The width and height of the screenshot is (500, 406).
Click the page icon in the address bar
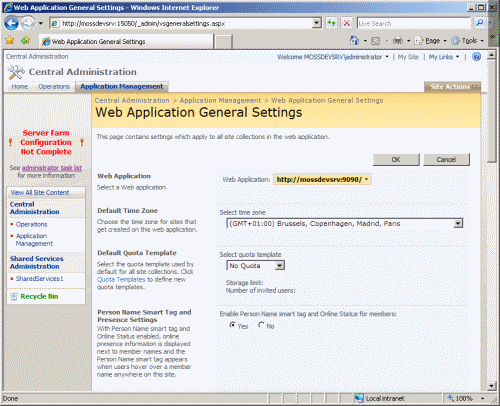pos(55,23)
